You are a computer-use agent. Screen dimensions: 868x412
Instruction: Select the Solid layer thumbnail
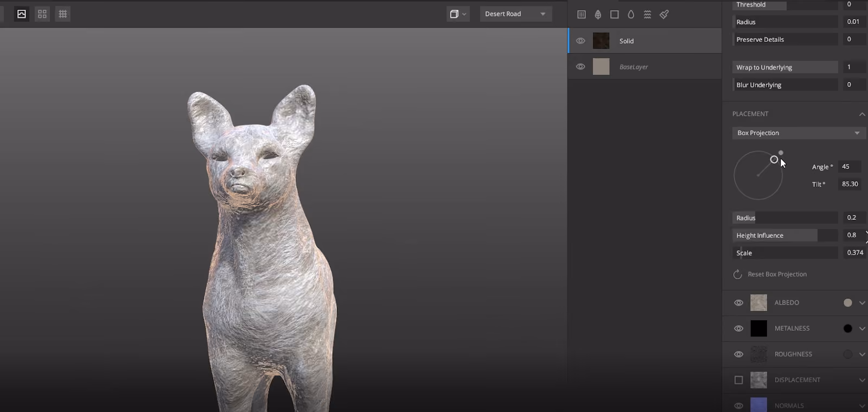click(x=601, y=41)
